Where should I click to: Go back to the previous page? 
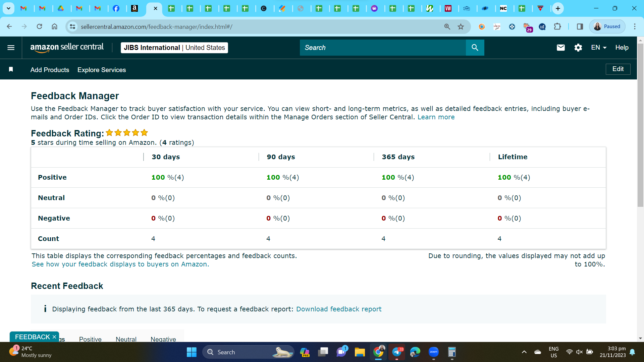click(9, 26)
